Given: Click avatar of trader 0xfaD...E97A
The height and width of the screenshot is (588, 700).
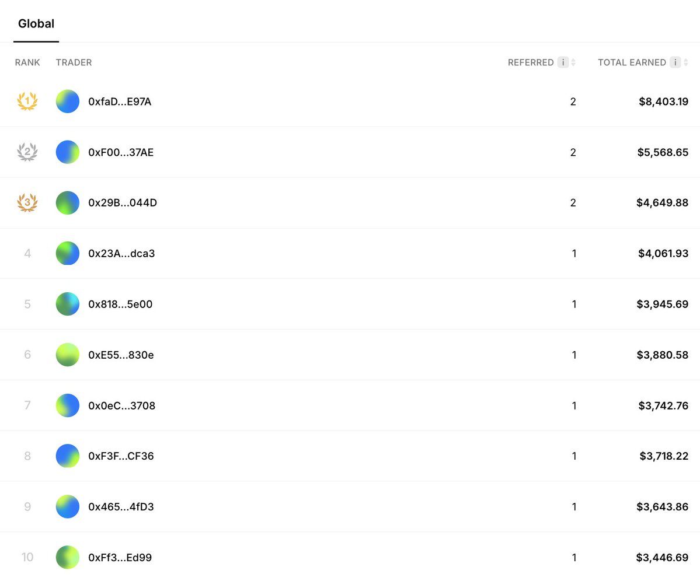Looking at the screenshot, I should (x=67, y=101).
